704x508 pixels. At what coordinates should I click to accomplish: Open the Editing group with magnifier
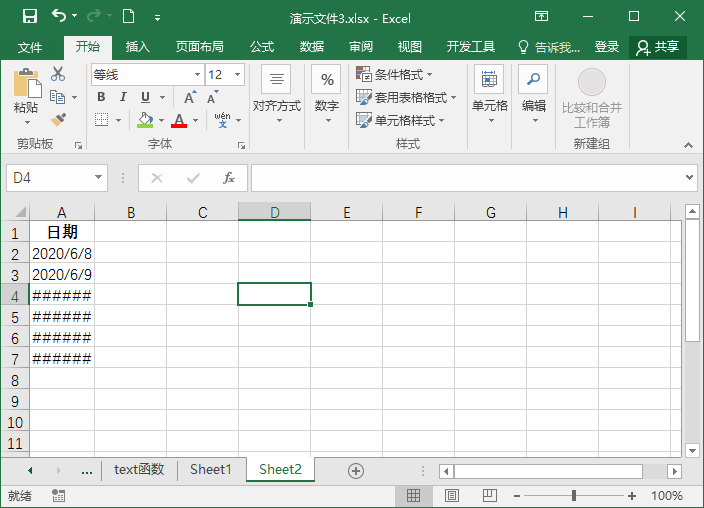pyautogui.click(x=533, y=95)
